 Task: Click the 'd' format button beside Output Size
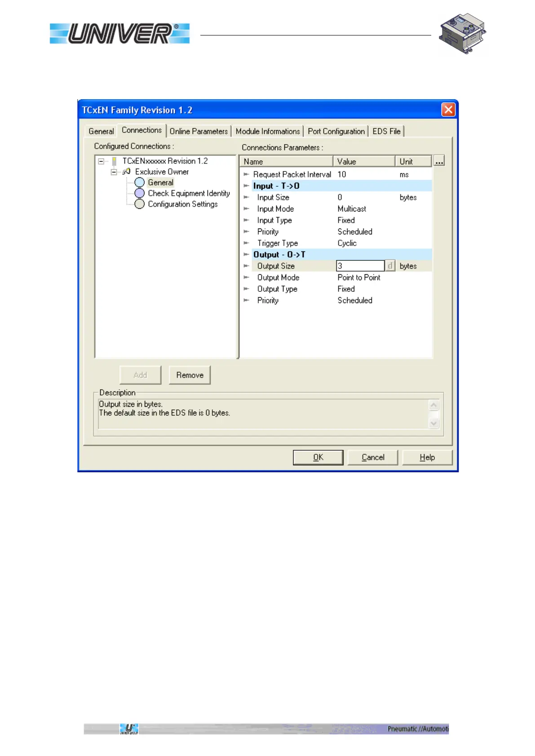point(390,266)
